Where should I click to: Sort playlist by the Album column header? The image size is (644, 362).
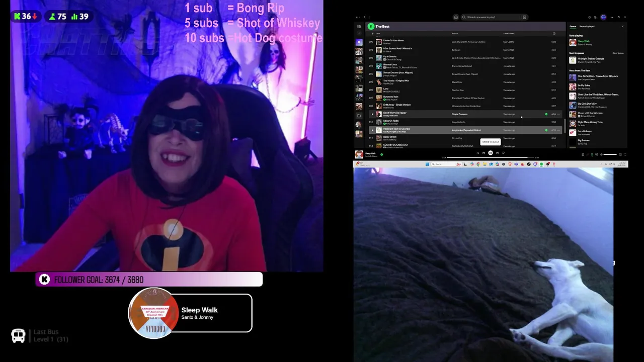pyautogui.click(x=455, y=34)
